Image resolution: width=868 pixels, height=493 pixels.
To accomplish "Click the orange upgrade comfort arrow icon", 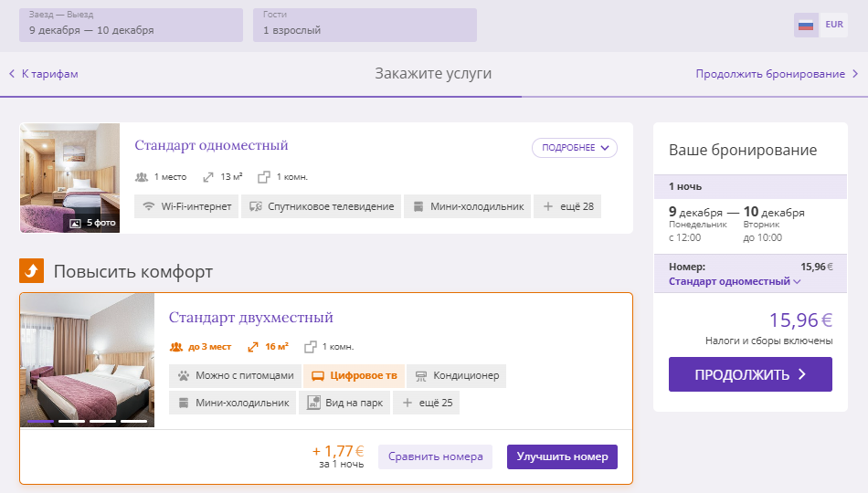I will point(32,270).
